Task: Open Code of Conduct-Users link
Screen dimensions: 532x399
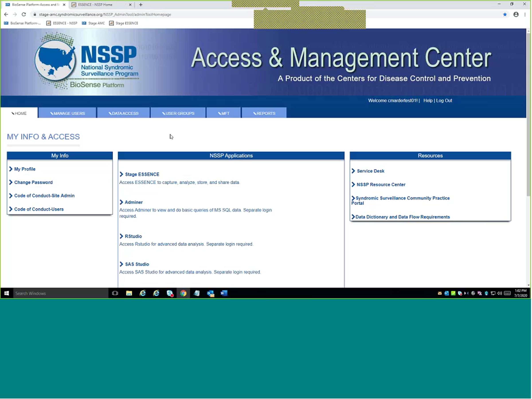Action: pos(39,209)
